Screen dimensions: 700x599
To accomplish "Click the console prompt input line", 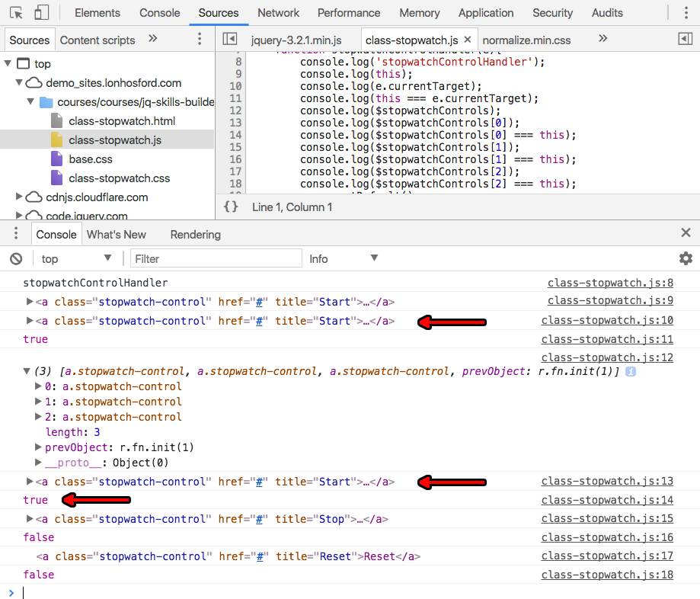I will [350, 592].
